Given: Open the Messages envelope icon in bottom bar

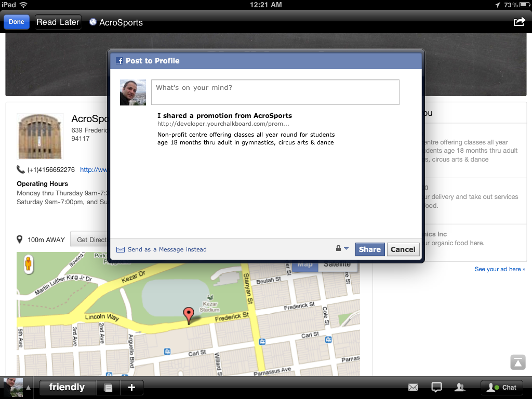Looking at the screenshot, I should click(x=413, y=387).
